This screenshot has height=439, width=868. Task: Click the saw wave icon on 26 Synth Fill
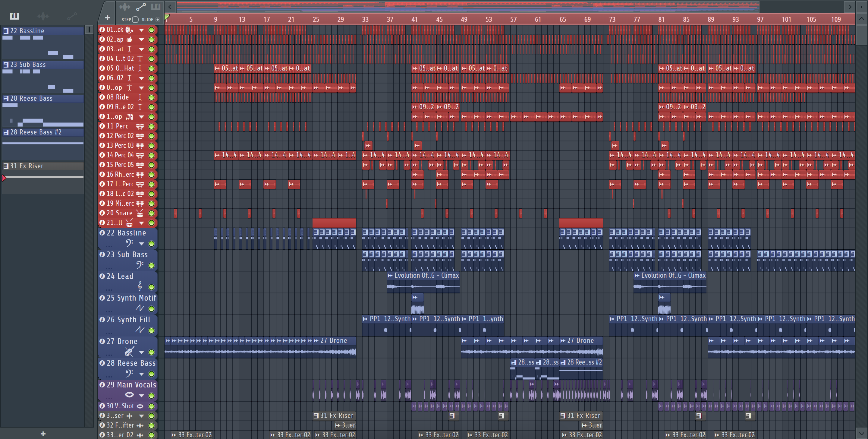coord(140,330)
